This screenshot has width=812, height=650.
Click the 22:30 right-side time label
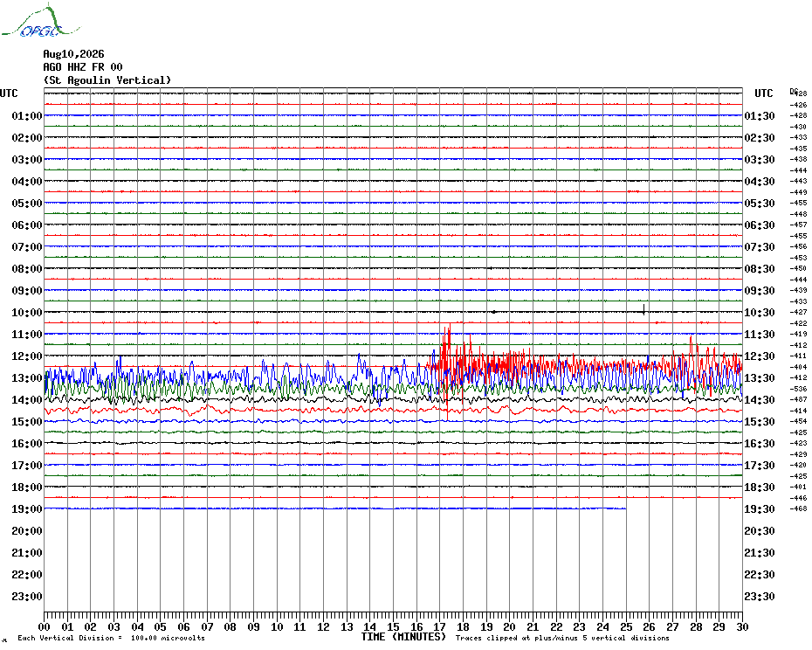click(760, 574)
